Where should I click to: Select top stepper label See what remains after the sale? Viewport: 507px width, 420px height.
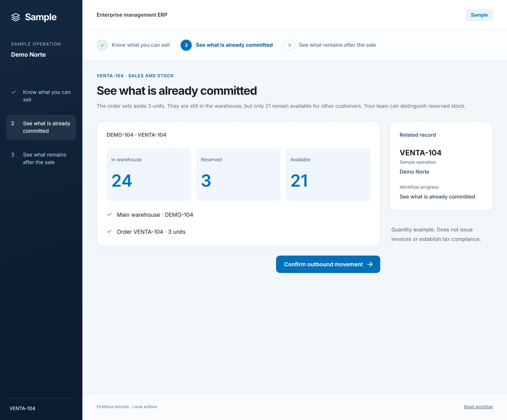click(337, 45)
